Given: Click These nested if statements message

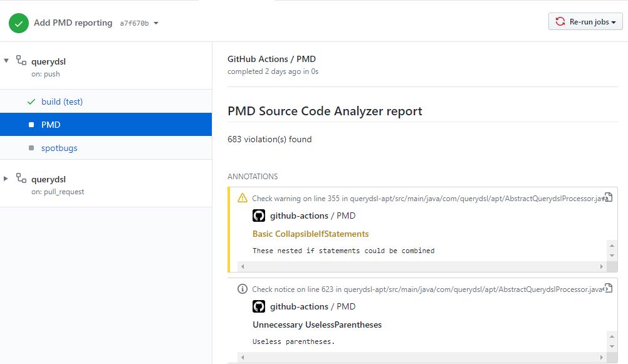Looking at the screenshot, I should click(343, 251).
